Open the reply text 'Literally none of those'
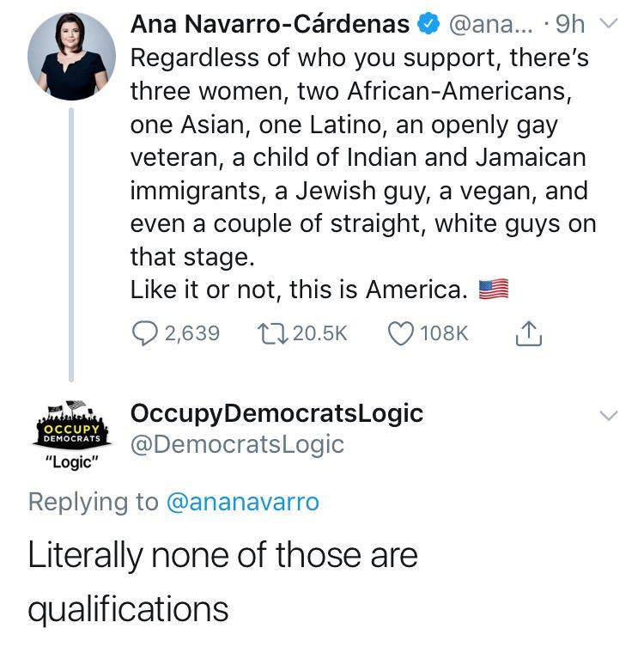The image size is (644, 665). (x=193, y=555)
